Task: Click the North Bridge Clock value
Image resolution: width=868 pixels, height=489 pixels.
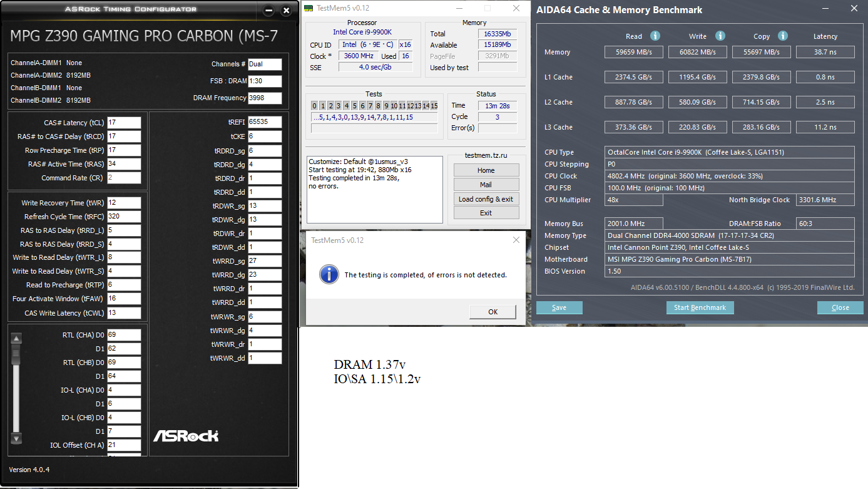Action: point(825,200)
